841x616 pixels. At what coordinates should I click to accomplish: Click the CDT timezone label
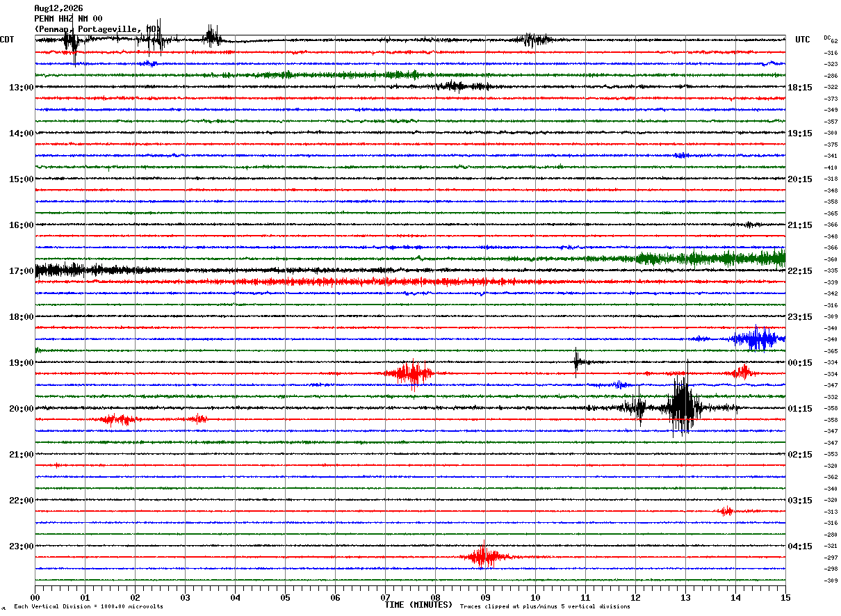click(7, 40)
